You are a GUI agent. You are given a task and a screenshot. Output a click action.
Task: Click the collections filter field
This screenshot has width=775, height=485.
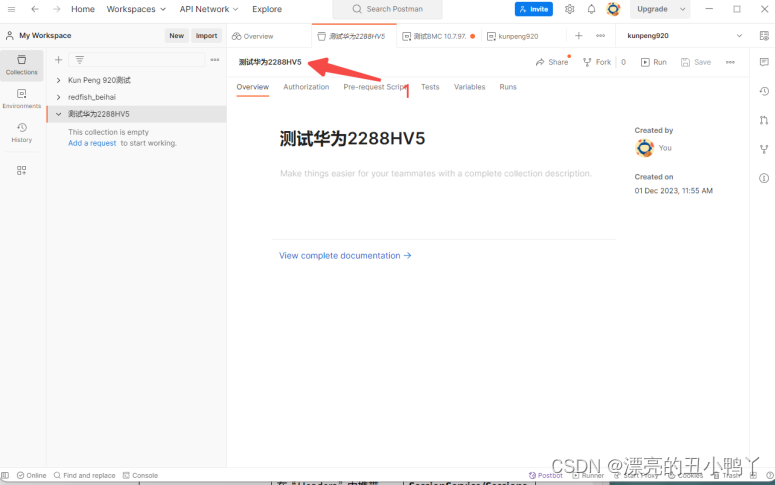(x=136, y=60)
